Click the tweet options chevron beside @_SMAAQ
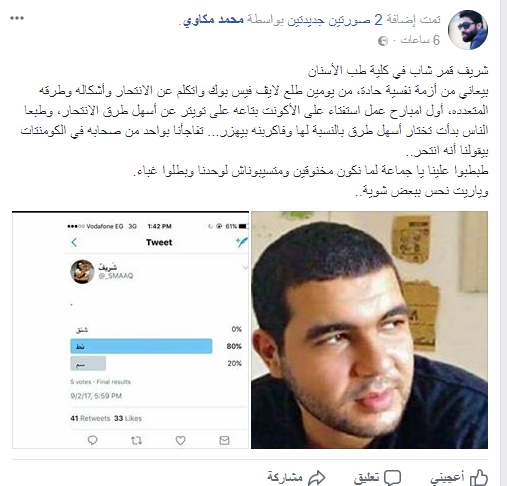 tap(245, 268)
